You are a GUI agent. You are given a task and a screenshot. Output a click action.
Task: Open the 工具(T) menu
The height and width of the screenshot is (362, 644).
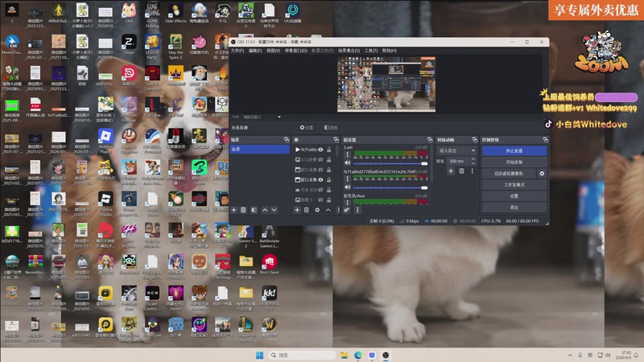(x=371, y=51)
